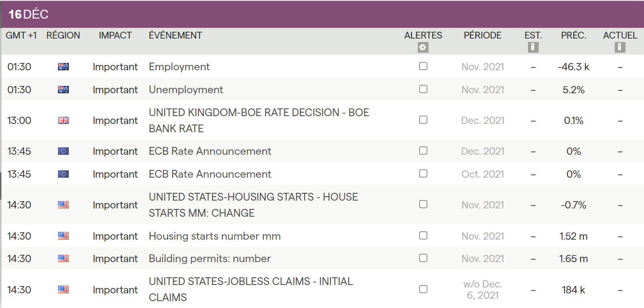Open Building permits: number event

tap(210, 259)
